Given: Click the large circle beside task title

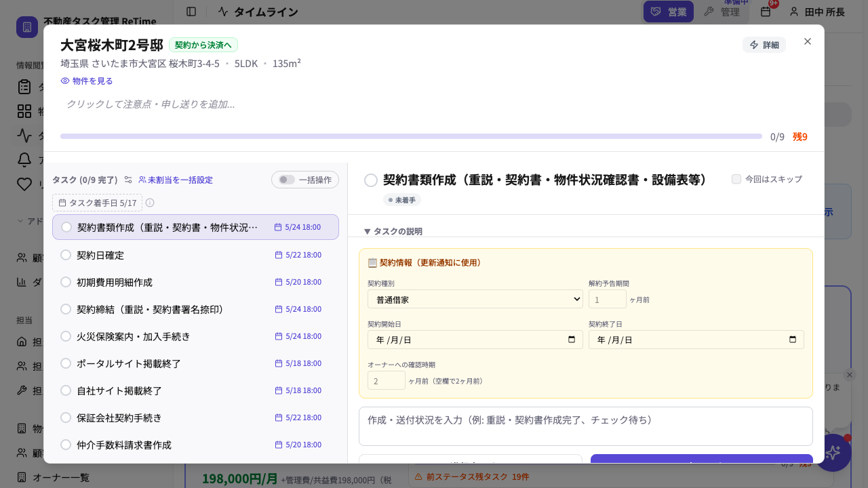Looking at the screenshot, I should click(371, 180).
